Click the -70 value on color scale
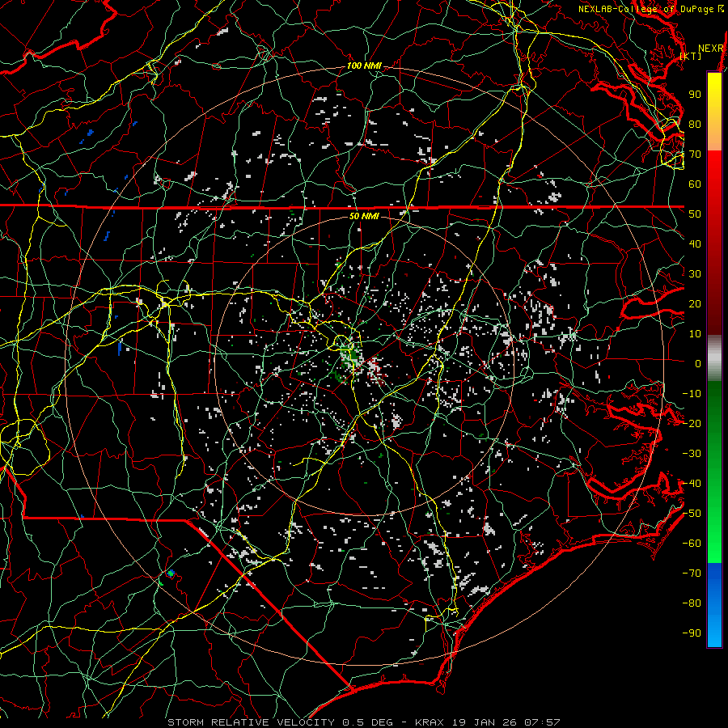This screenshot has height=728, width=728. point(692,574)
